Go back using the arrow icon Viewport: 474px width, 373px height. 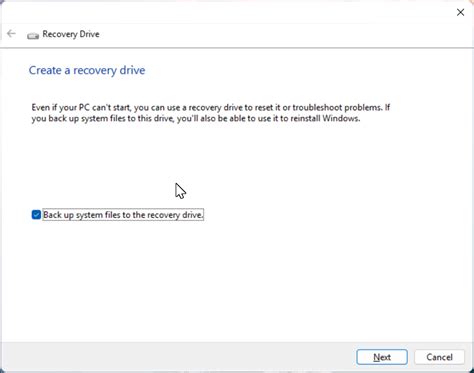(11, 34)
